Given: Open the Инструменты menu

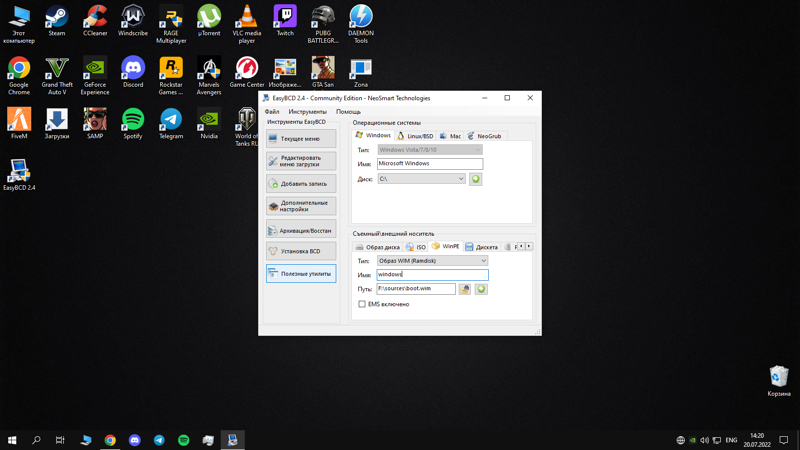Looking at the screenshot, I should click(x=307, y=112).
